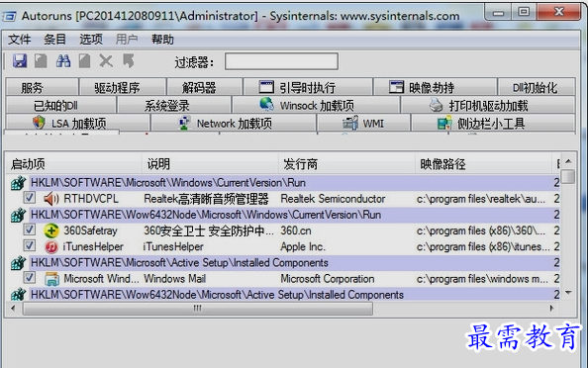This screenshot has width=588, height=368.
Task: Click the Microsoft Windows Mail entry icon
Action: (x=51, y=279)
